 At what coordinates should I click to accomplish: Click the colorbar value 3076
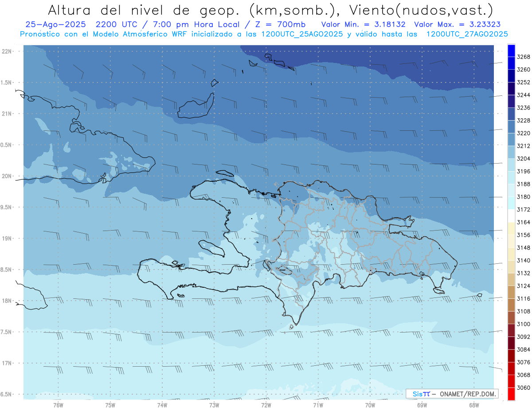pos(524,362)
